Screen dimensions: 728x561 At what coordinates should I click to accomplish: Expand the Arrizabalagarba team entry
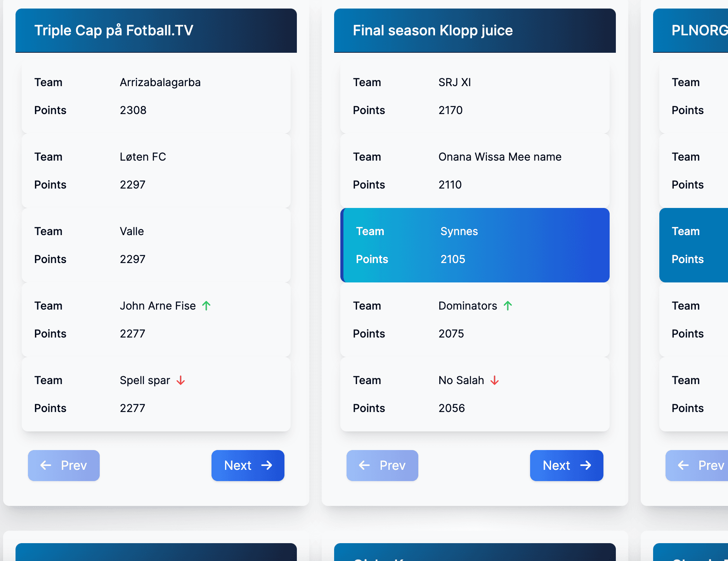pos(156,97)
